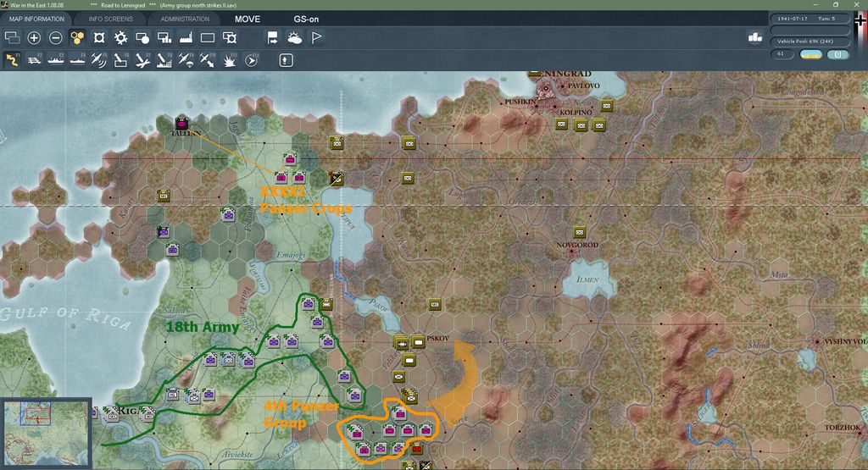868x470 pixels.
Task: Toggle ground support GS-on
Action: (306, 19)
